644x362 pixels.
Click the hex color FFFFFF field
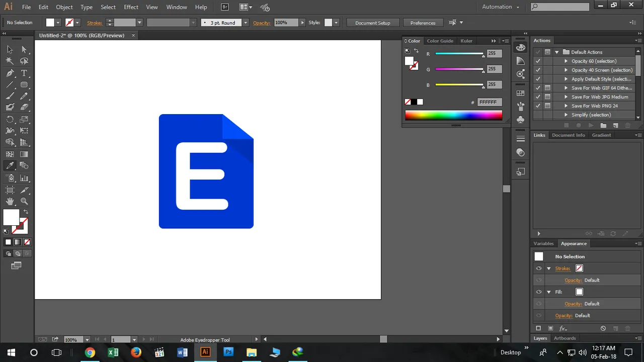490,102
